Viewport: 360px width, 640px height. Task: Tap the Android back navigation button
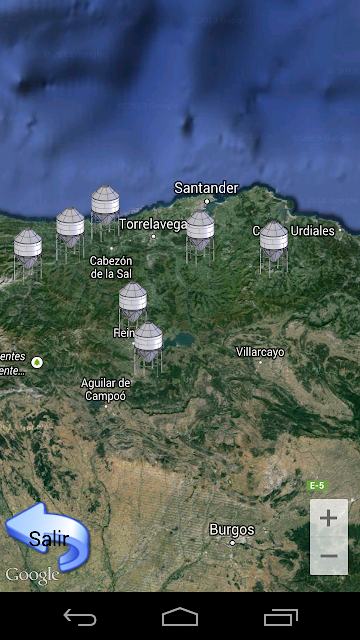pyautogui.click(x=80, y=617)
